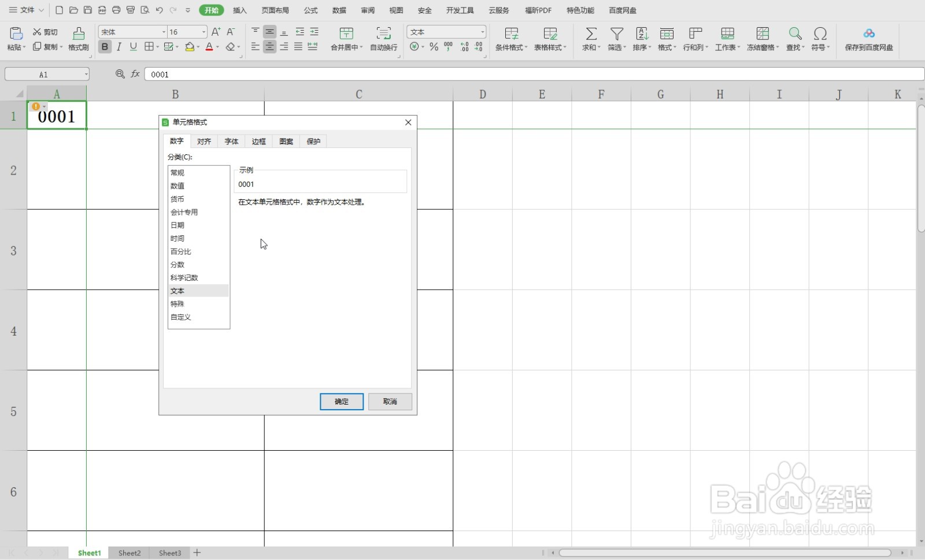Click the font color A swatch
Screen dimensions: 925x560
click(209, 47)
